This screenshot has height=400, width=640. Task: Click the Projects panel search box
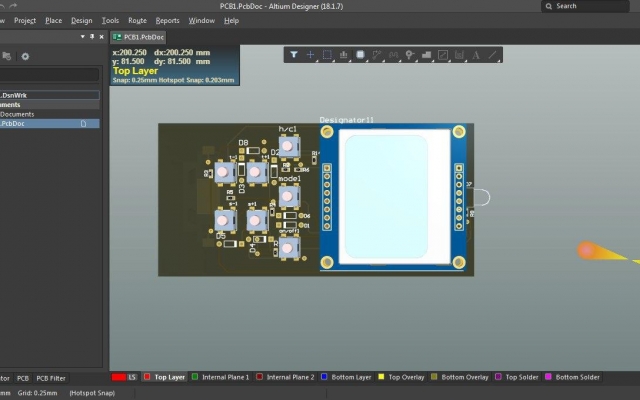49,74
